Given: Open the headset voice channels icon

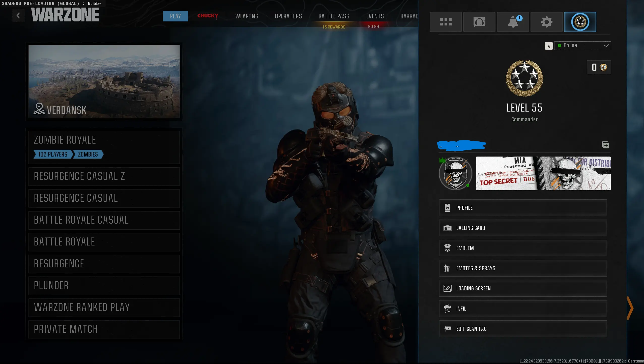Looking at the screenshot, I should coord(479,22).
